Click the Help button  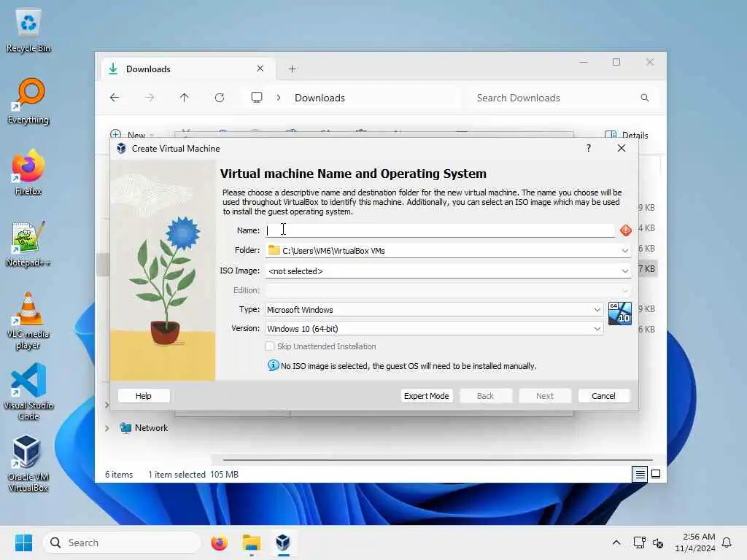coord(144,396)
